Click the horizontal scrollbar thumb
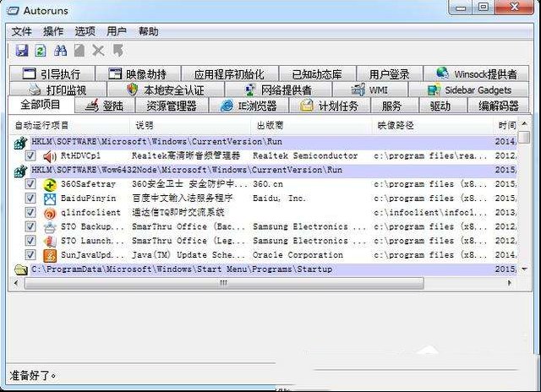 [224, 283]
